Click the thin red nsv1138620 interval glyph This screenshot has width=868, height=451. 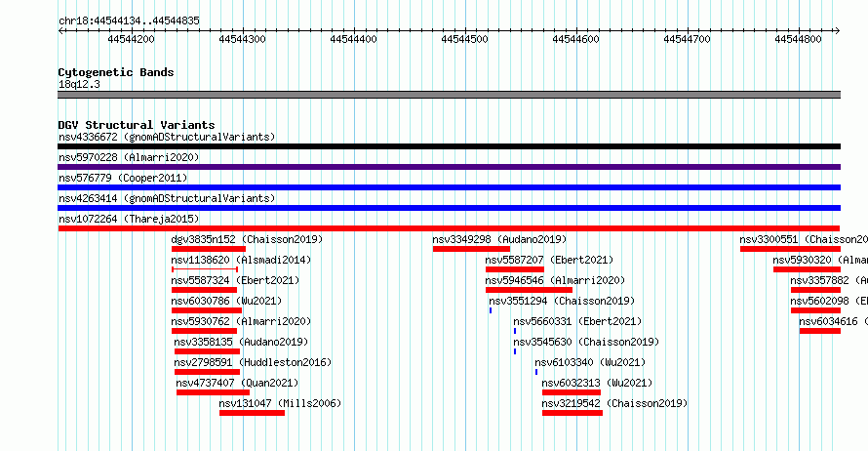pos(205,269)
